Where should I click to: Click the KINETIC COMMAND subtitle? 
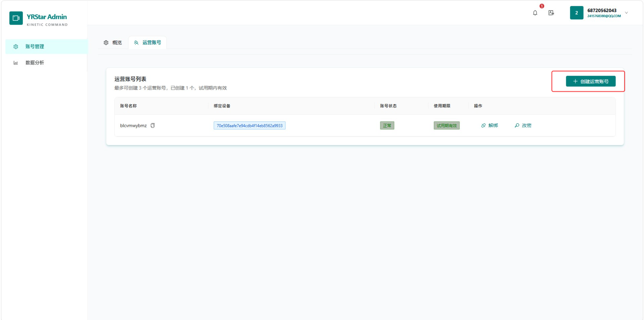[x=47, y=25]
